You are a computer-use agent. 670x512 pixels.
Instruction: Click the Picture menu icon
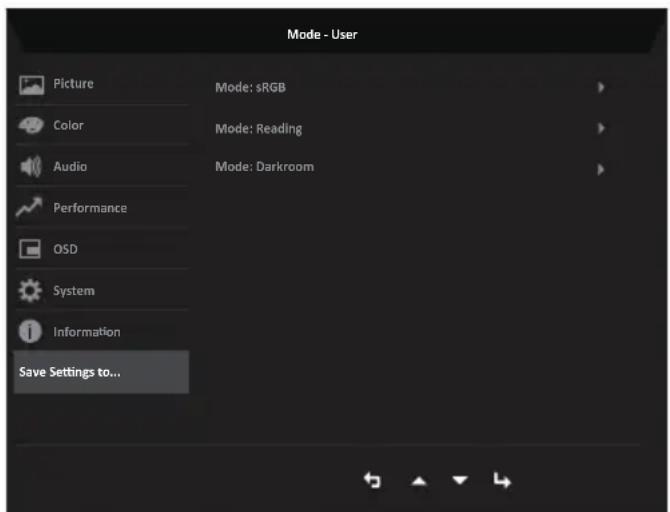(x=31, y=85)
